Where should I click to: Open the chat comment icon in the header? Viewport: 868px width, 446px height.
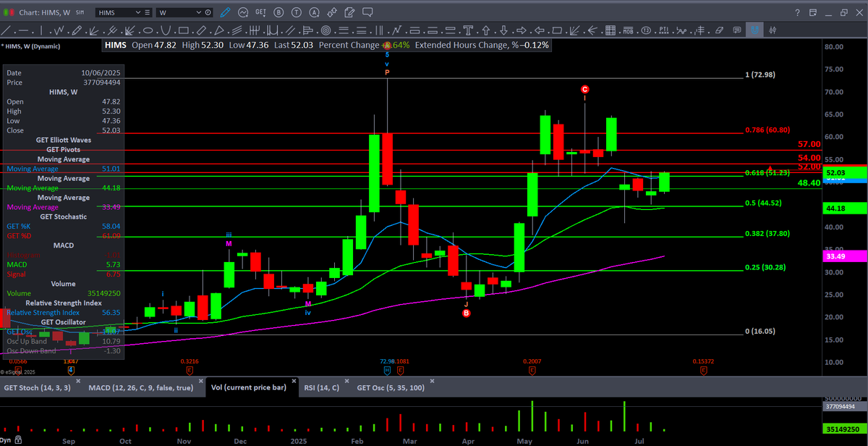[x=367, y=12]
